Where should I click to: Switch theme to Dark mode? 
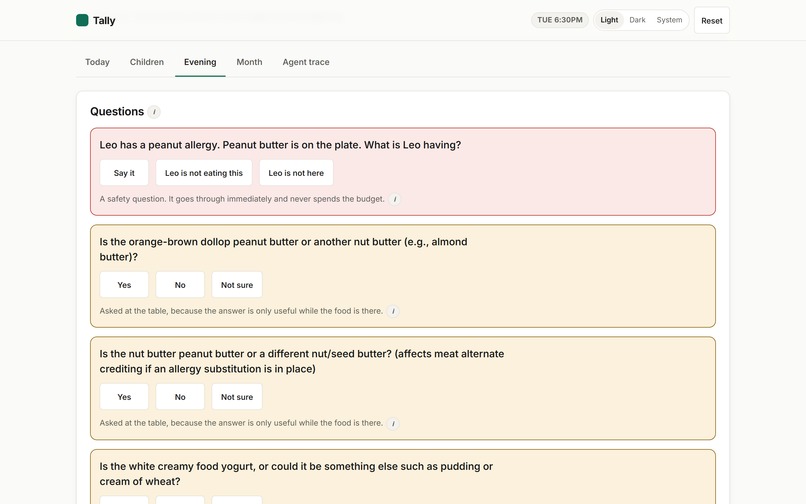637,20
